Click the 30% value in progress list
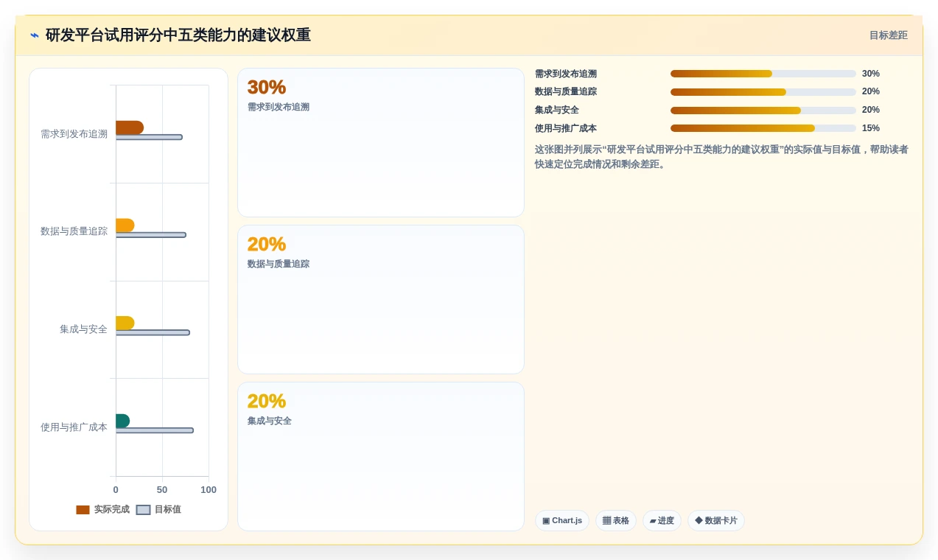Image resolution: width=938 pixels, height=560 pixels. click(x=871, y=74)
